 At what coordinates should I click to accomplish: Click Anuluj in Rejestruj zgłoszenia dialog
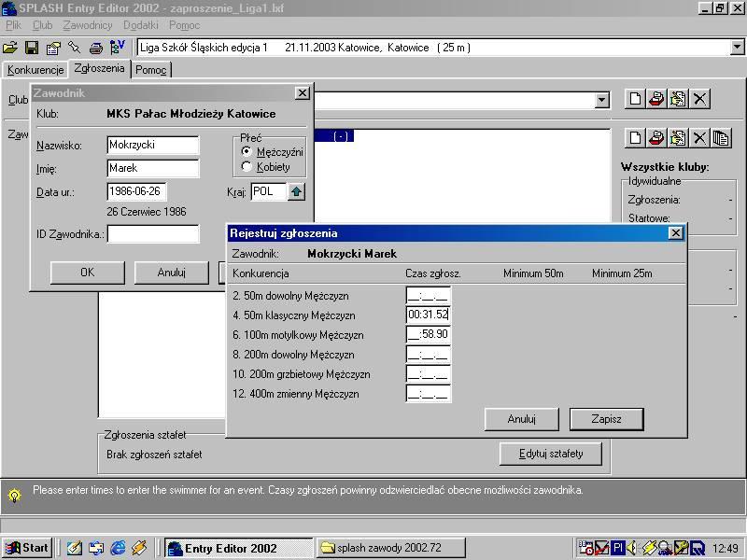click(522, 419)
